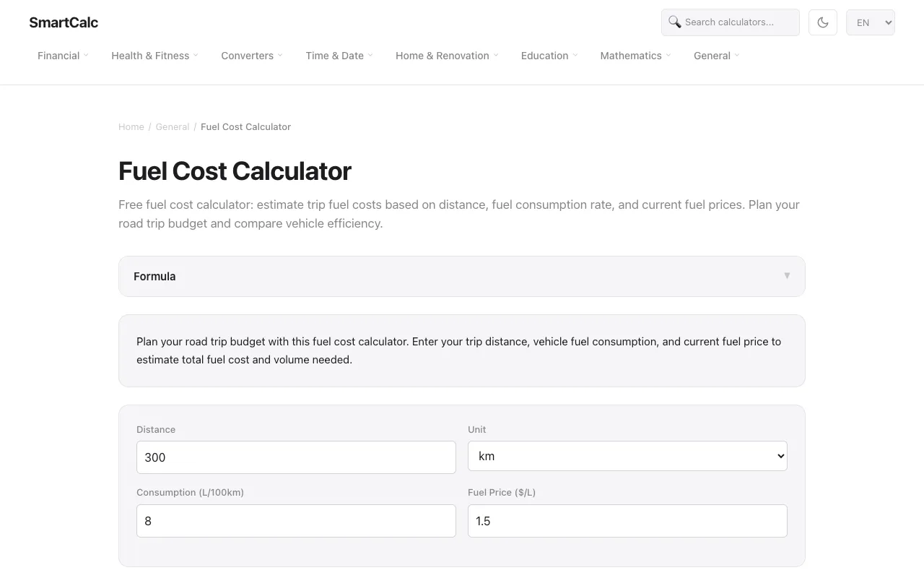Click the "Plan your road trip budget" info paragraph
Screen dimensions: 924x578
coord(459,350)
